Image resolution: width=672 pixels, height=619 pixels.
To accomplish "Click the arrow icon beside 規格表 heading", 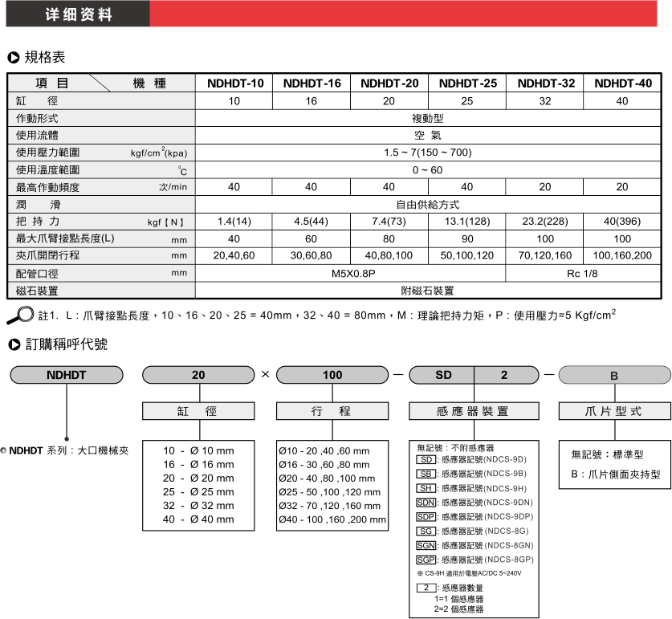I will (14, 58).
